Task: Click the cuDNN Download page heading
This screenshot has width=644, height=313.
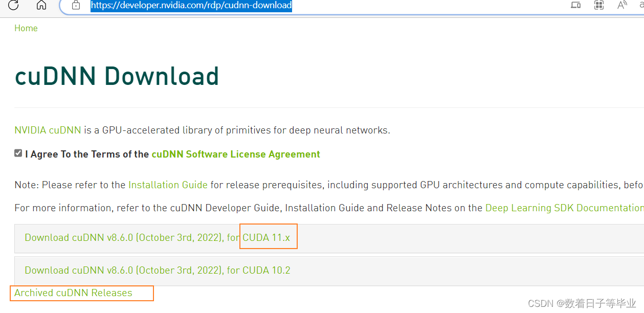Action: pos(117,76)
